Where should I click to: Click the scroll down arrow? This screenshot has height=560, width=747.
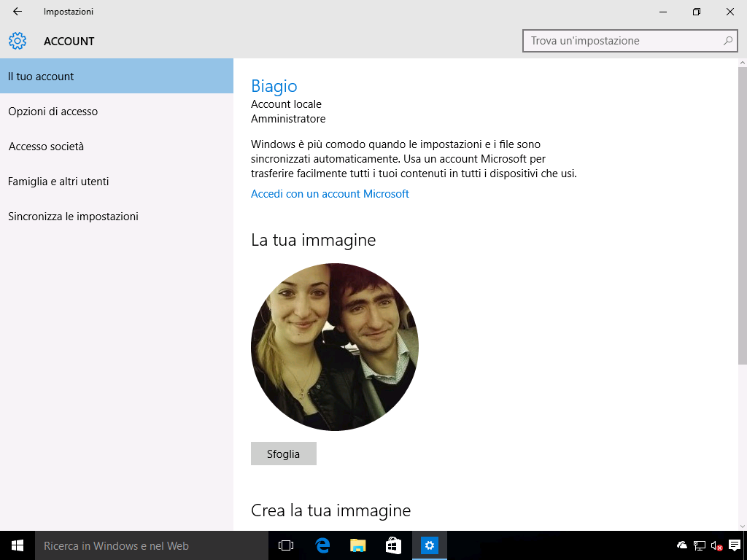[742, 526]
